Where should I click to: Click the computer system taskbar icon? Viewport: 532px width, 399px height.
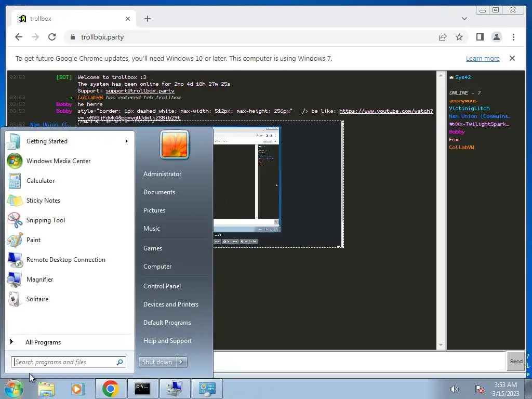coord(175,389)
